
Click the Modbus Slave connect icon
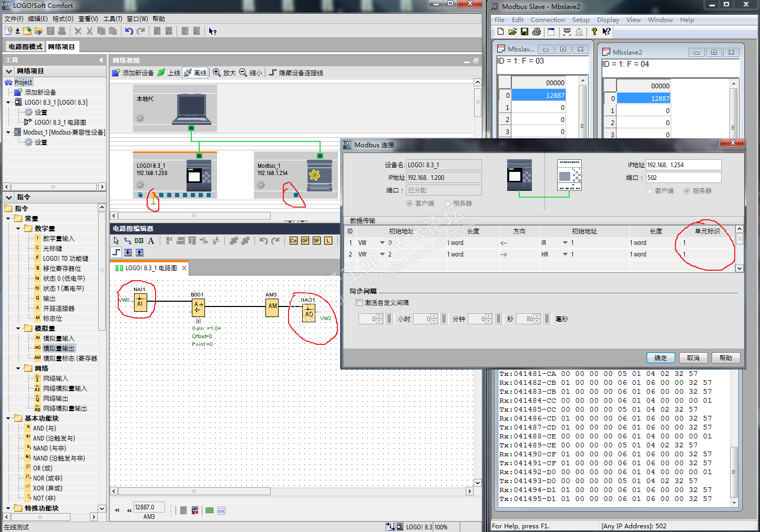[x=567, y=32]
